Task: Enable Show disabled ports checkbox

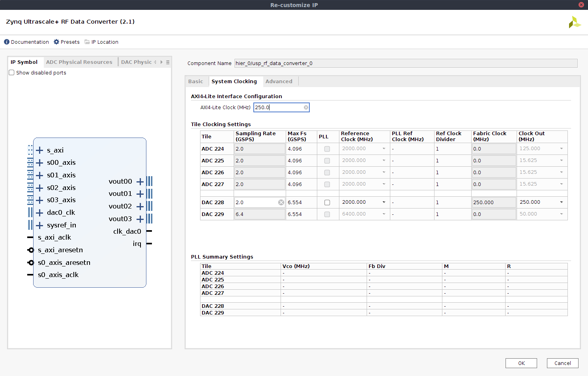Action: point(12,73)
